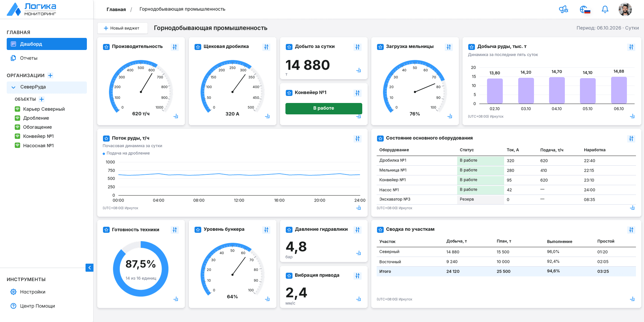Open settings of Состояние основного оборудования
Image resolution: width=644 pixels, height=322 pixels.
point(631,139)
